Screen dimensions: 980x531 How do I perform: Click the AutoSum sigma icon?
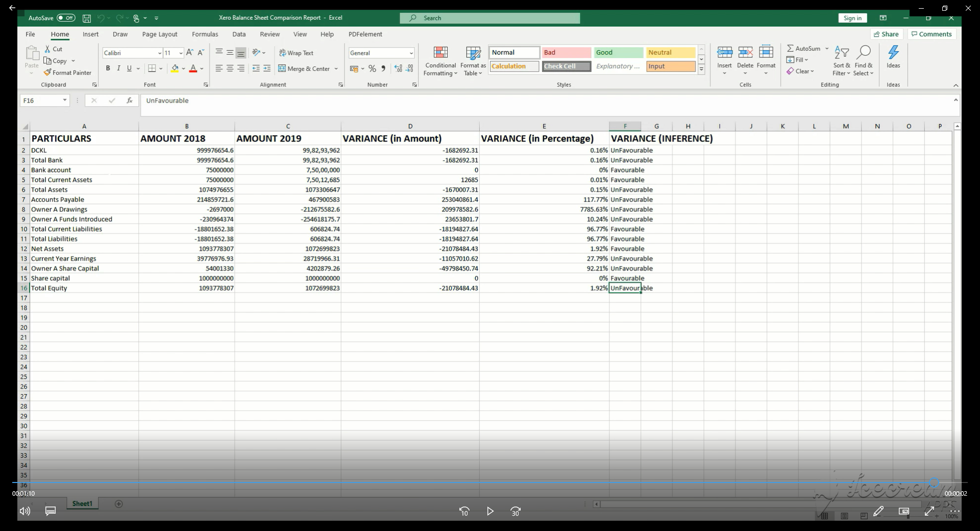[x=790, y=49]
